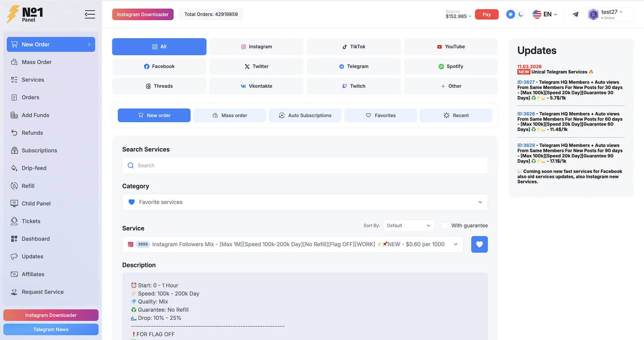Open service link ID:3629
644x340 pixels.
point(526,145)
